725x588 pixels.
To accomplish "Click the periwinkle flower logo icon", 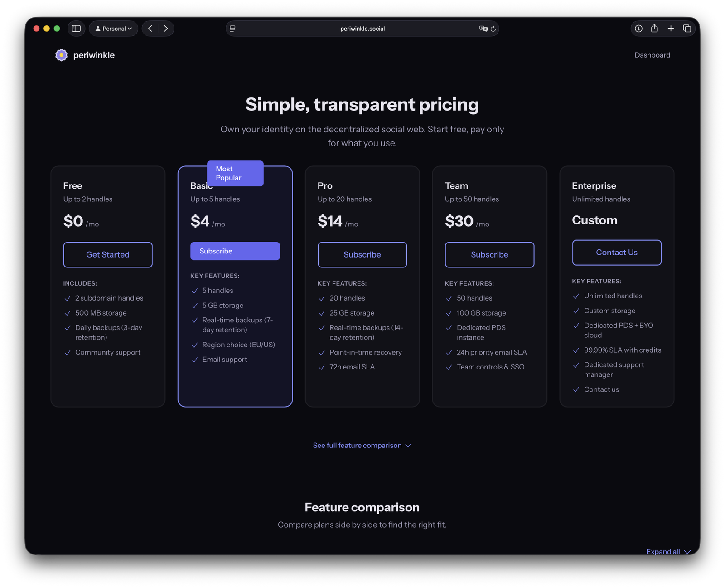I will pos(61,55).
